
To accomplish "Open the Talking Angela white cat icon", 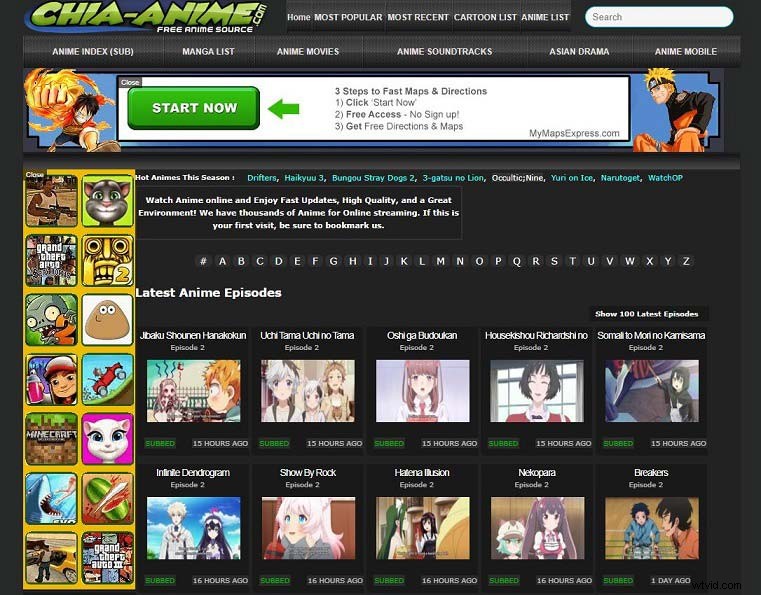I will tap(107, 439).
